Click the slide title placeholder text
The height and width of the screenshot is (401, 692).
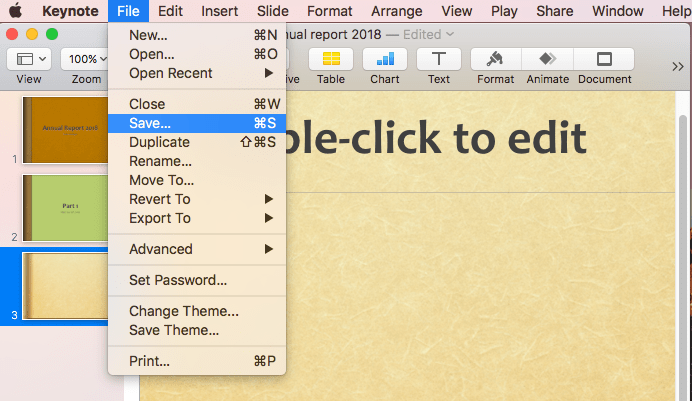point(436,139)
